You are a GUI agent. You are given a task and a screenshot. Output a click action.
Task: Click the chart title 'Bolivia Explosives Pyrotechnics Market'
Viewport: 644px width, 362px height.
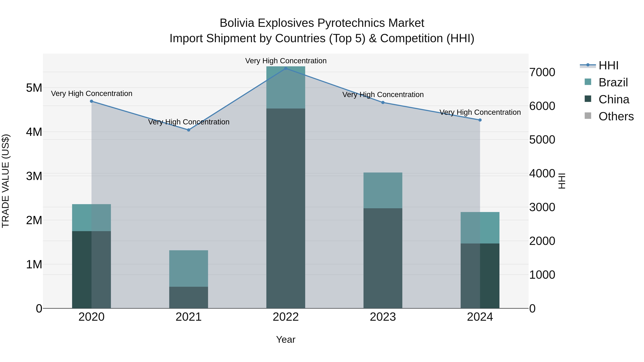click(322, 23)
